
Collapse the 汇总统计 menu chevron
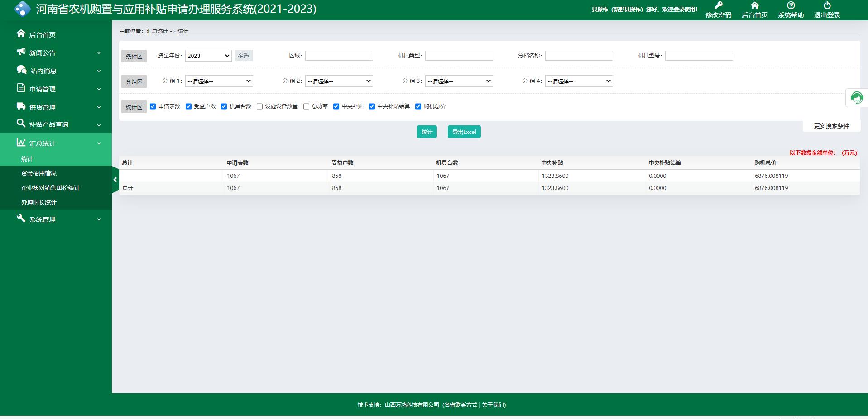(x=99, y=143)
